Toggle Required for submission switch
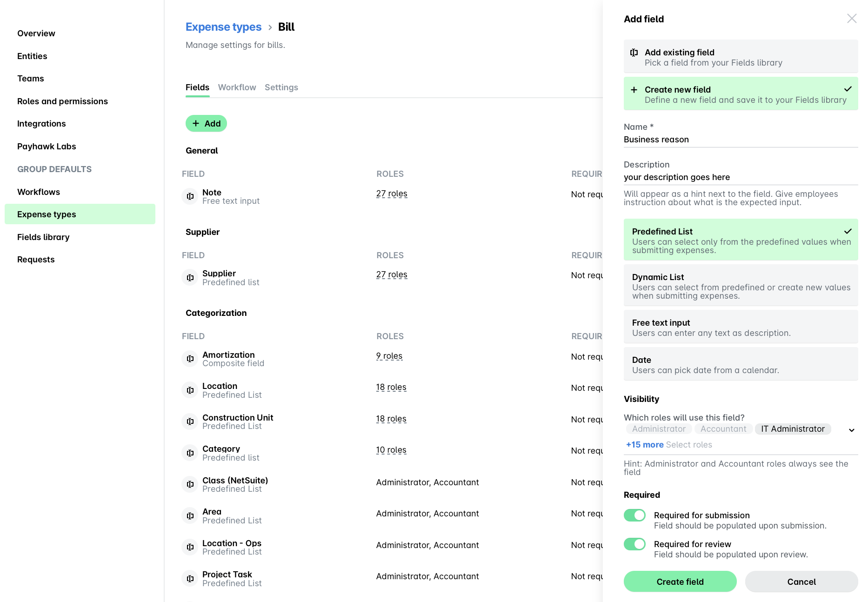Image resolution: width=868 pixels, height=602 pixels. (x=634, y=515)
